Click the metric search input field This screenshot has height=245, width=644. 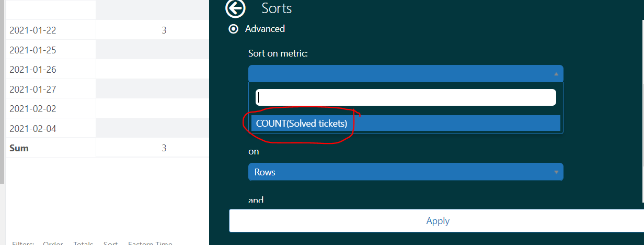405,97
